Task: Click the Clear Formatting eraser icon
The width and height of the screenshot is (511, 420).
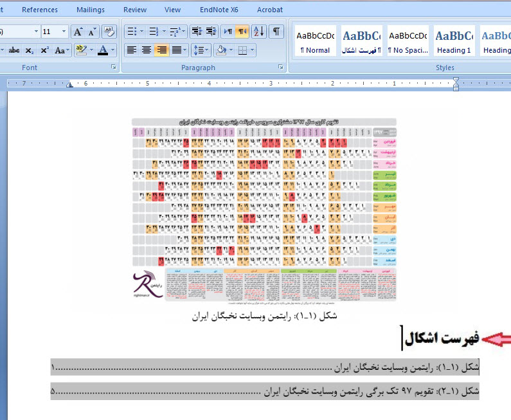Action: [109, 32]
